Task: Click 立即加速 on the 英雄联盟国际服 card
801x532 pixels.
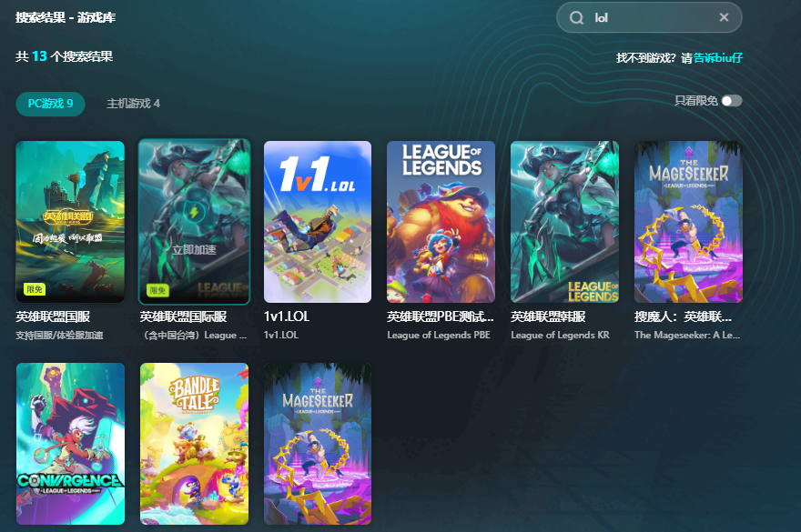Action: tap(194, 250)
